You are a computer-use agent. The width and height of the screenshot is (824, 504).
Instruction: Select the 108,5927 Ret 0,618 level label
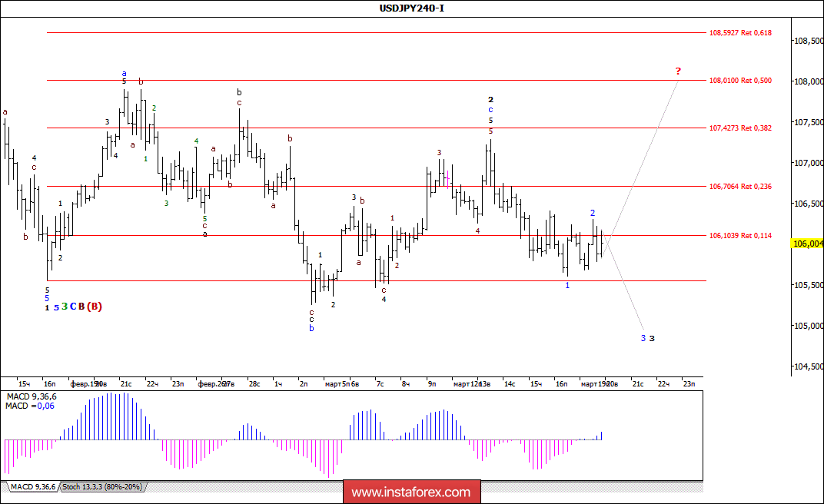coord(740,32)
